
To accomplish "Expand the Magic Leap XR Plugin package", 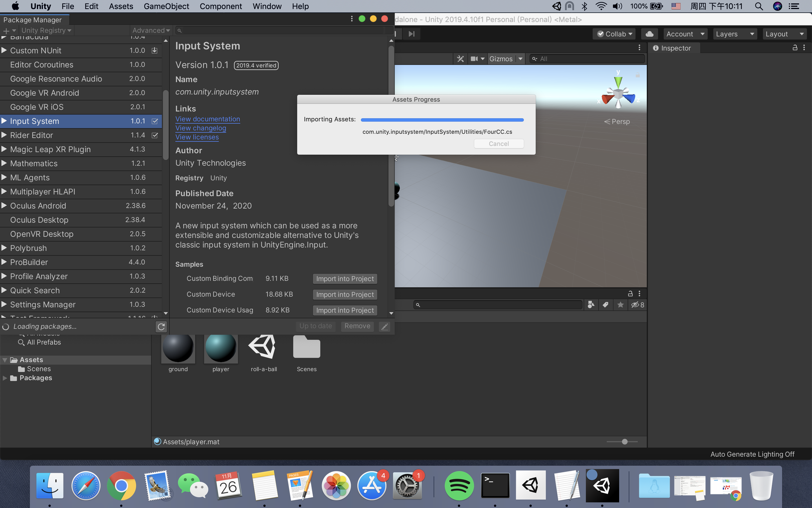I will tap(4, 149).
